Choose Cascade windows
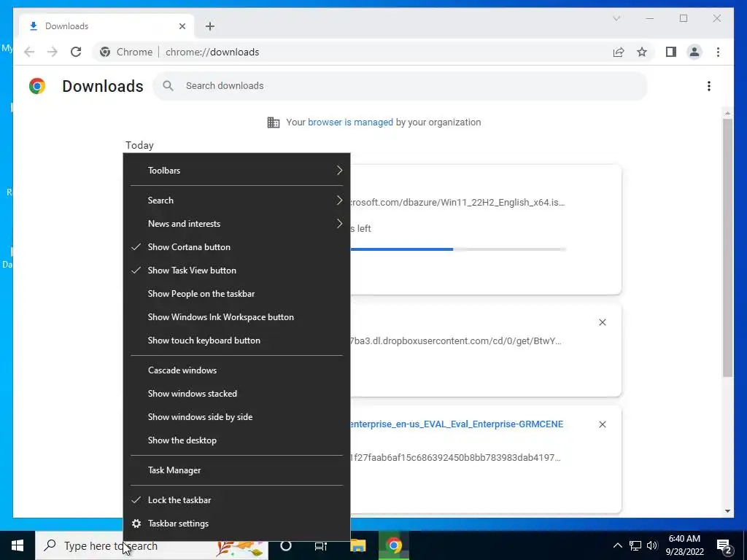 point(237,370)
